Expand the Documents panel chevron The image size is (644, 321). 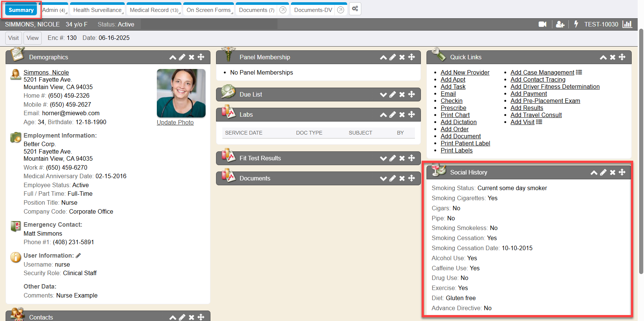(x=383, y=179)
